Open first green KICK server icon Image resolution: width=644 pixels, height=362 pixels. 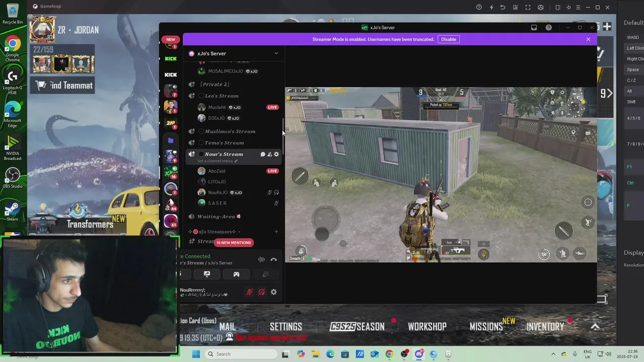coord(171,59)
